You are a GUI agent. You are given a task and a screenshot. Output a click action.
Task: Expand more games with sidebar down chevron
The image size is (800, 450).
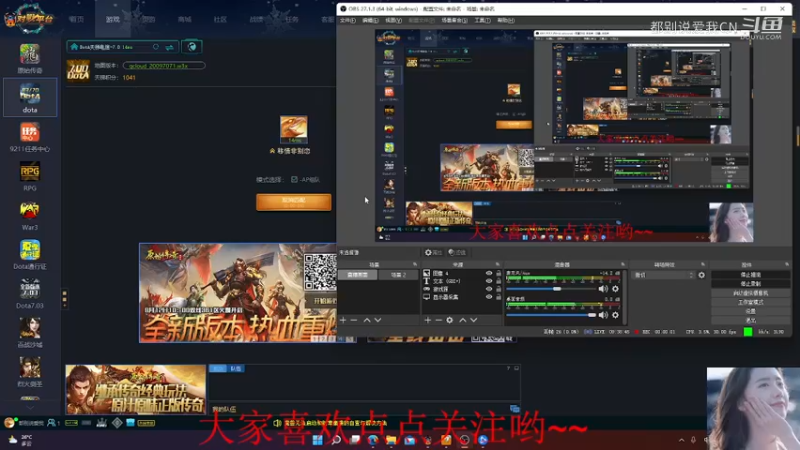coord(30,408)
